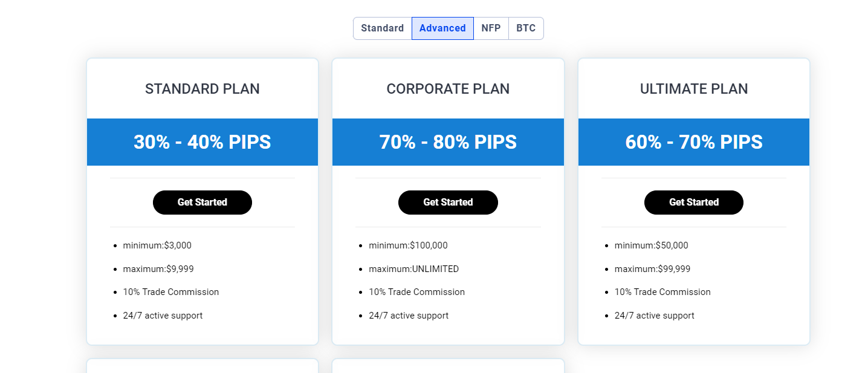Screen dimensions: 868x373
Task: Select the Corporate Plan heading
Action: pyautogui.click(x=448, y=88)
